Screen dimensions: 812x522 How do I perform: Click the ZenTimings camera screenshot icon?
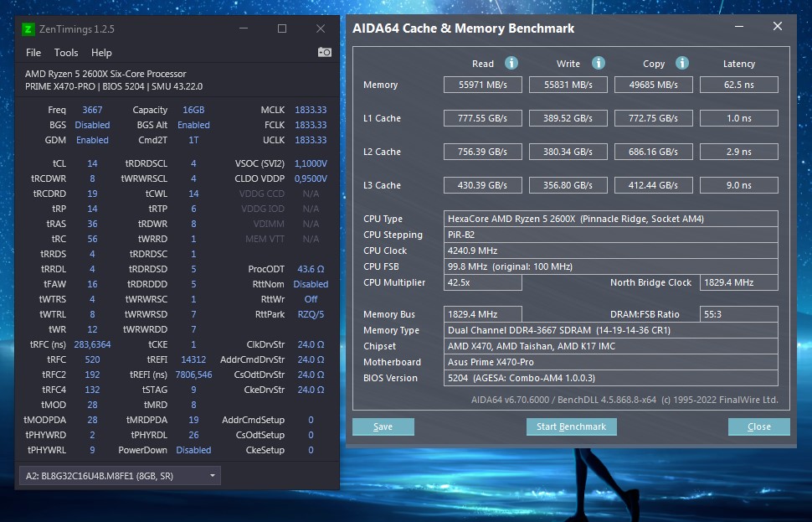point(324,52)
